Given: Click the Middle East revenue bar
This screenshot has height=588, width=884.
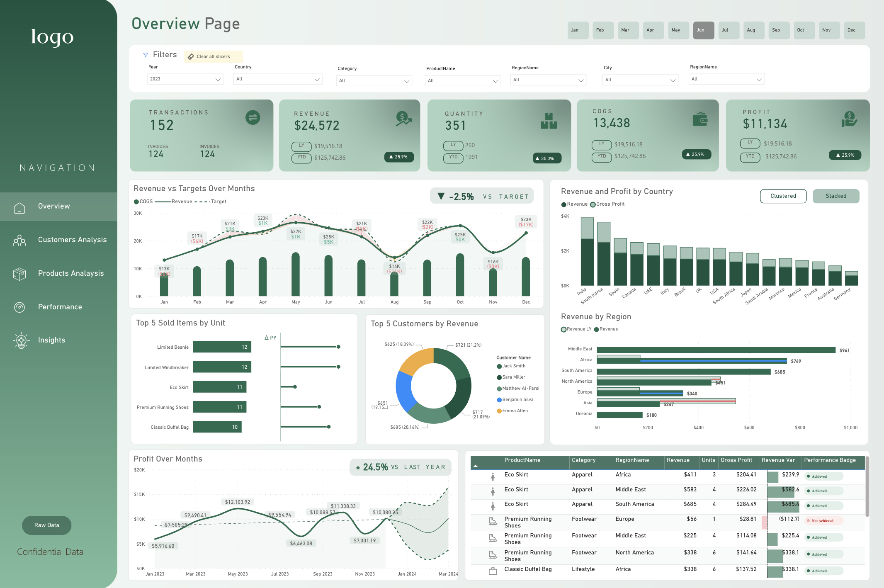Looking at the screenshot, I should [x=716, y=350].
